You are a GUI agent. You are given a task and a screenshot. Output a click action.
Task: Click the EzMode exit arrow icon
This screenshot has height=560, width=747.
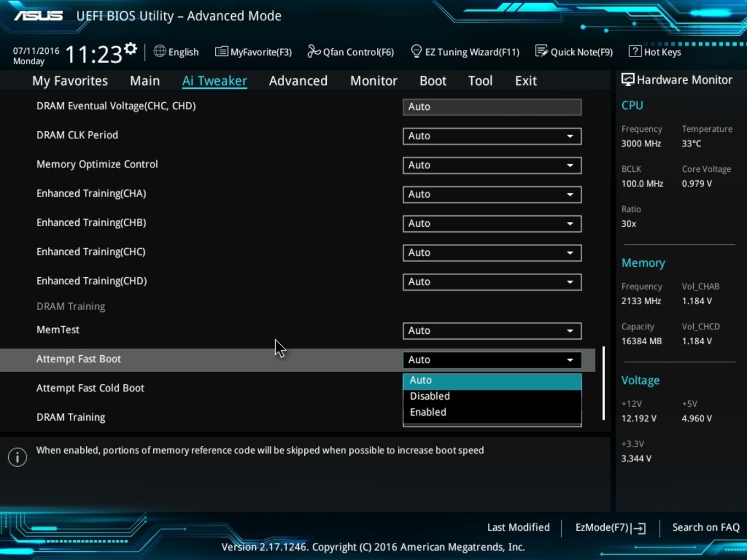[638, 528]
